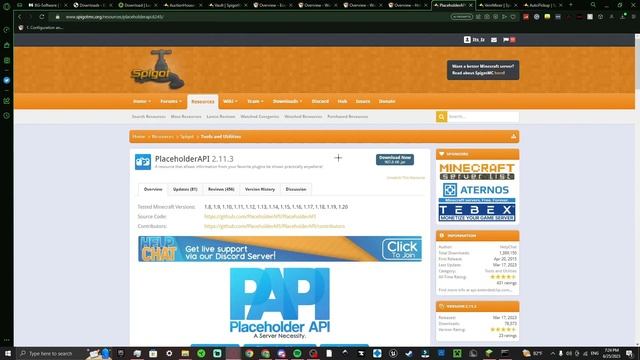640x360 pixels.
Task: Open the Latest Reviews sub-nav link
Action: (x=221, y=117)
